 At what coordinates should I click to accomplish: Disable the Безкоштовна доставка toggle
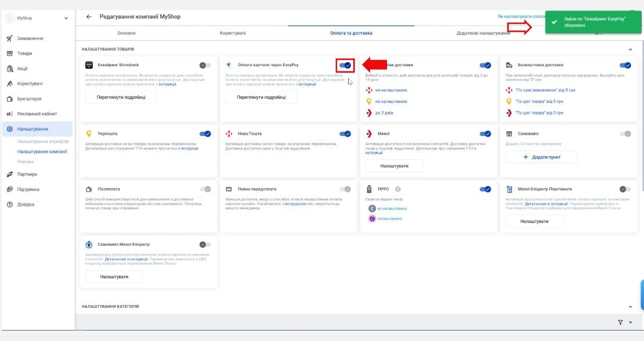(625, 66)
